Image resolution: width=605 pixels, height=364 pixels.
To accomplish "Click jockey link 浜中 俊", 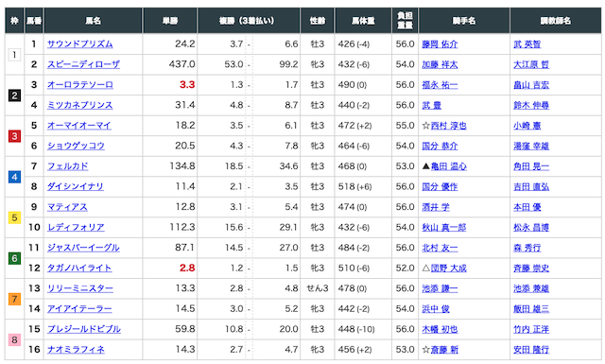I will (436, 309).
